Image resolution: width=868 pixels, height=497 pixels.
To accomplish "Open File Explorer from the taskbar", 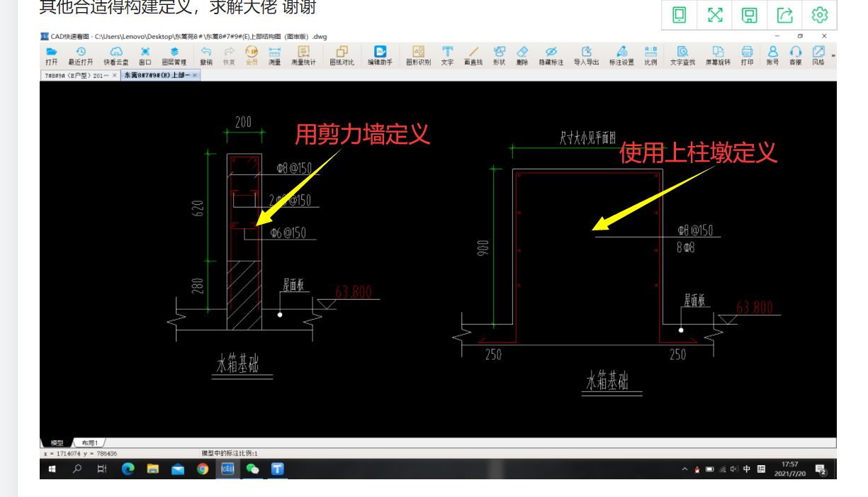I will [152, 469].
